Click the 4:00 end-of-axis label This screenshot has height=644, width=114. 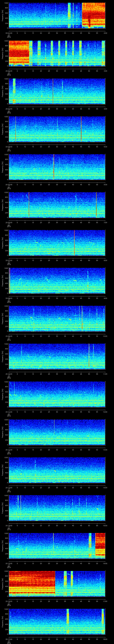pyautogui.click(x=105, y=109)
